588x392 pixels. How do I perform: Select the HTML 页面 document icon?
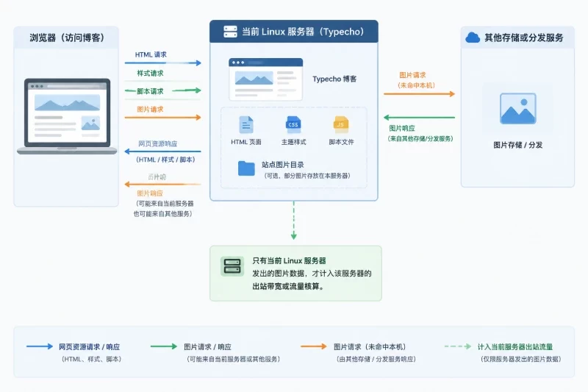pos(246,125)
